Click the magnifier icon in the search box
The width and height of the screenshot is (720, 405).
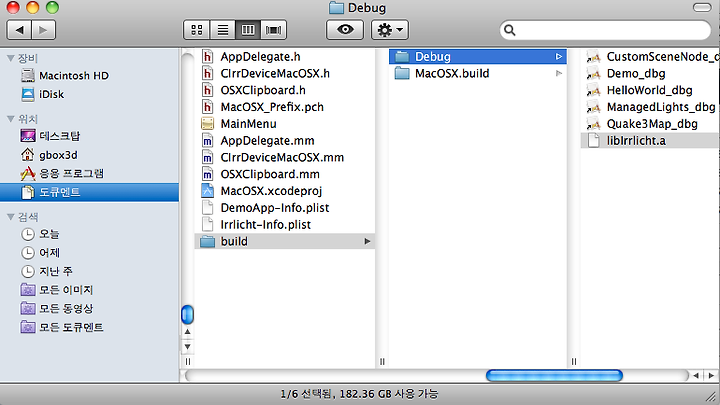509,30
